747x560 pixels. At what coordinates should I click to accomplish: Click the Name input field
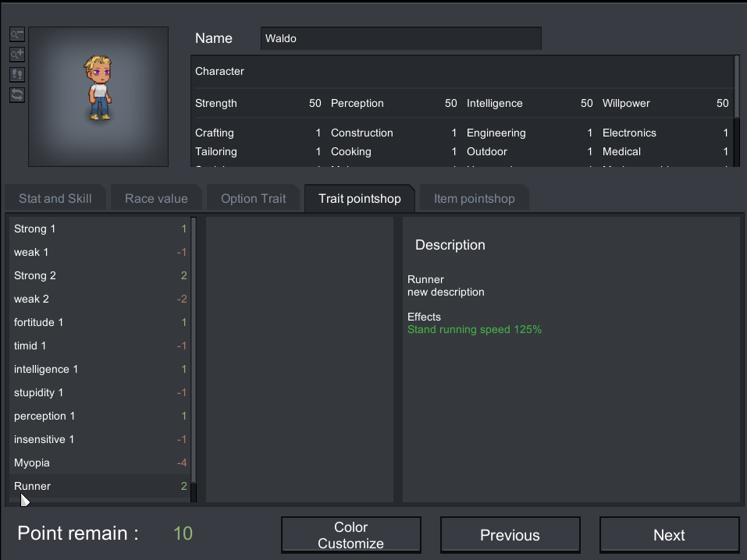(400, 38)
